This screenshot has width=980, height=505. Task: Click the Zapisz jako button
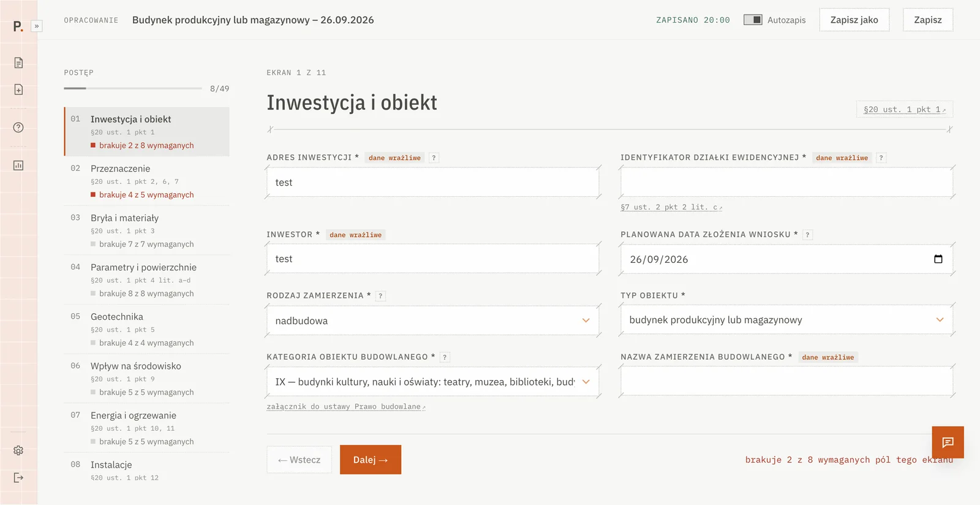coord(854,20)
